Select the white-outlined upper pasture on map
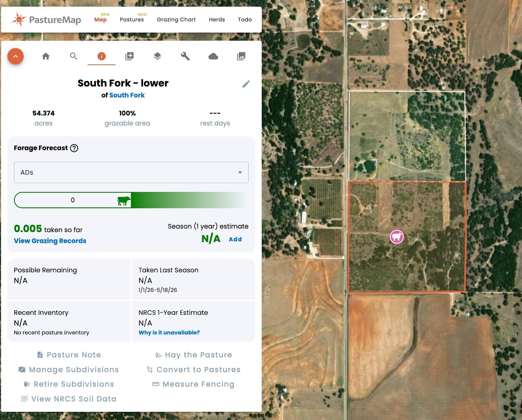Image resolution: width=522 pixels, height=420 pixels. (407, 136)
